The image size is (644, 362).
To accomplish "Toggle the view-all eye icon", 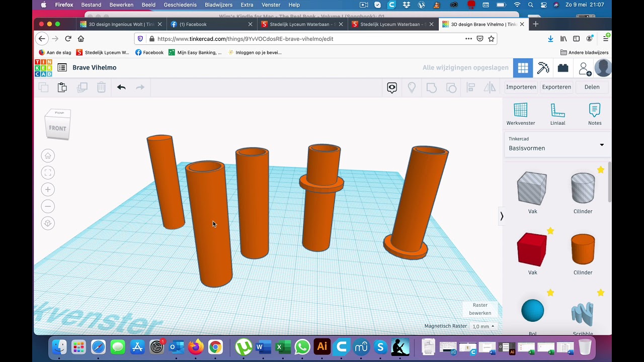I will pos(392,88).
